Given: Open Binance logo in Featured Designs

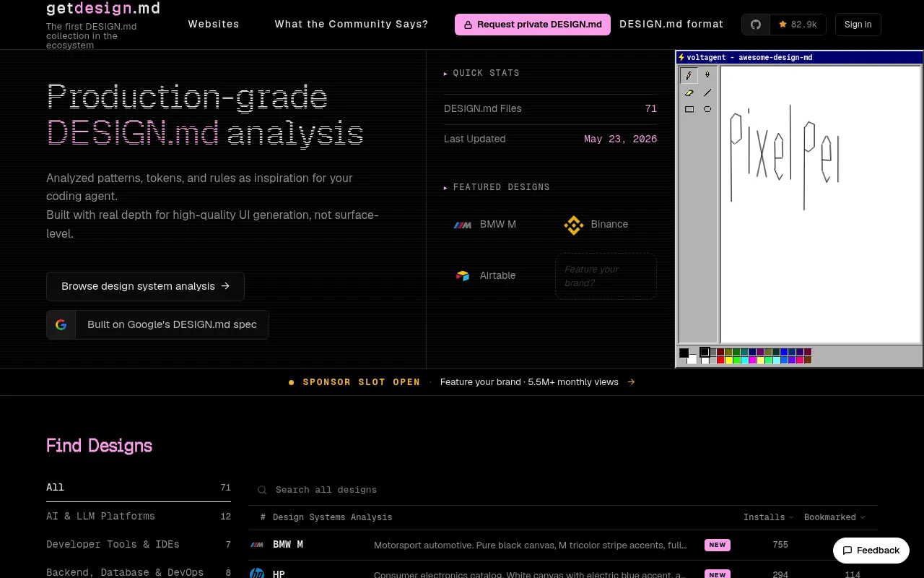Looking at the screenshot, I should [x=574, y=225].
